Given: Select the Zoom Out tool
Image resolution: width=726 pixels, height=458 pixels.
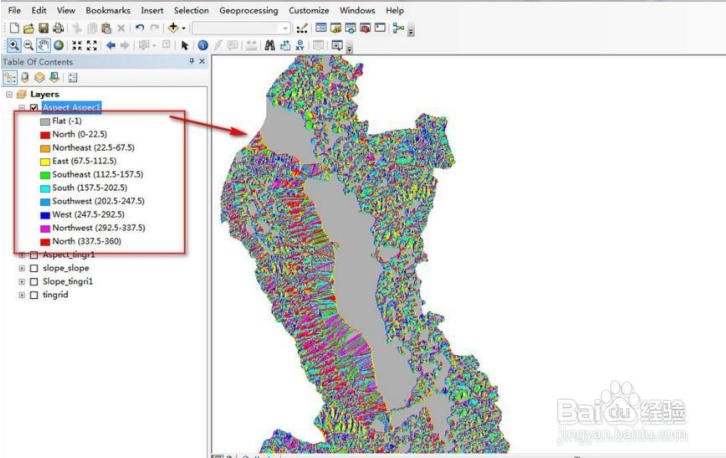Looking at the screenshot, I should click(28, 45).
